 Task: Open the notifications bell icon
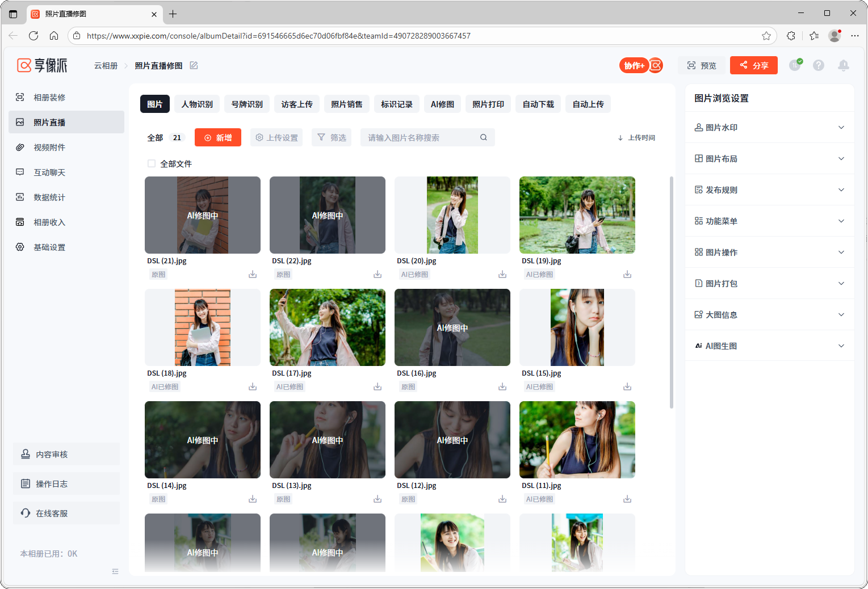click(x=844, y=66)
